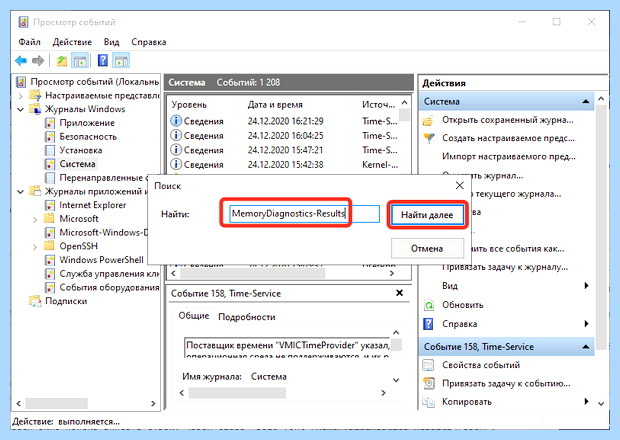
Task: Collapse Событие 158 actions section
Action: click(586, 347)
